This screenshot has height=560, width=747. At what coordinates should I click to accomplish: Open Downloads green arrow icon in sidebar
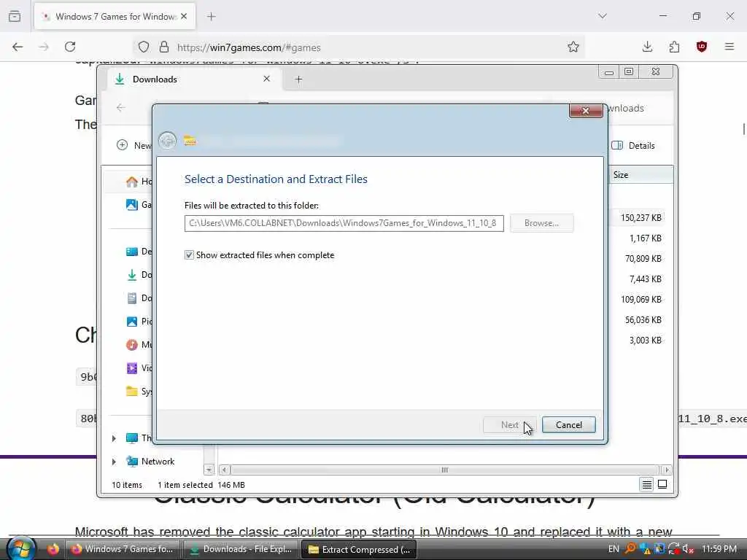[132, 275]
